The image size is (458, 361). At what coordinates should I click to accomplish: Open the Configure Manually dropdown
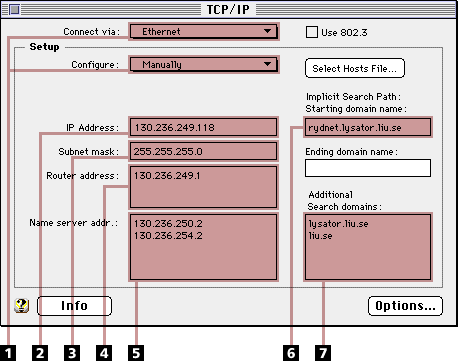[203, 64]
